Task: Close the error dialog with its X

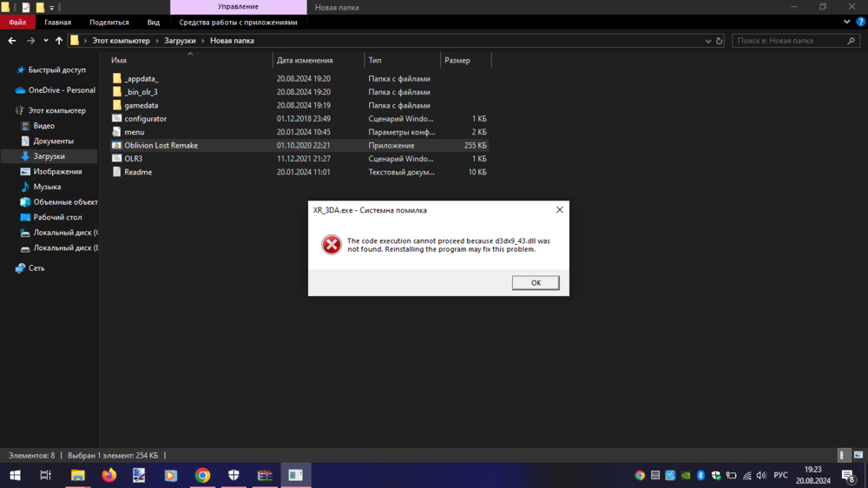Action: click(560, 210)
